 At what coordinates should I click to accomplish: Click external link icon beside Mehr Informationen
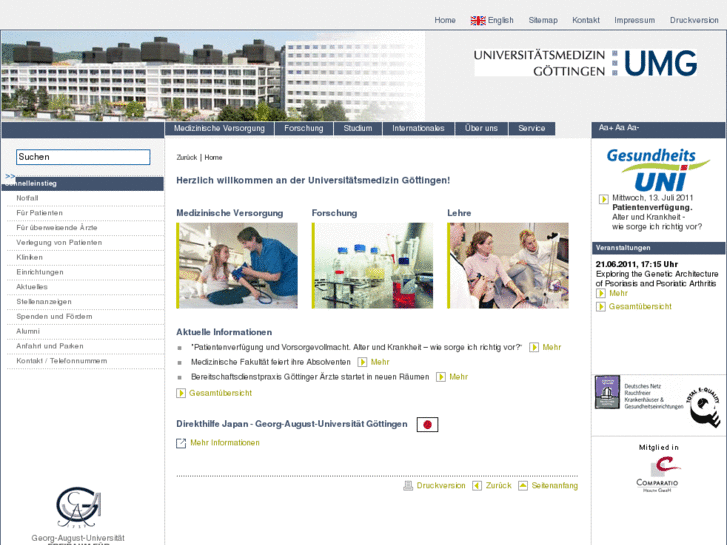point(181,443)
